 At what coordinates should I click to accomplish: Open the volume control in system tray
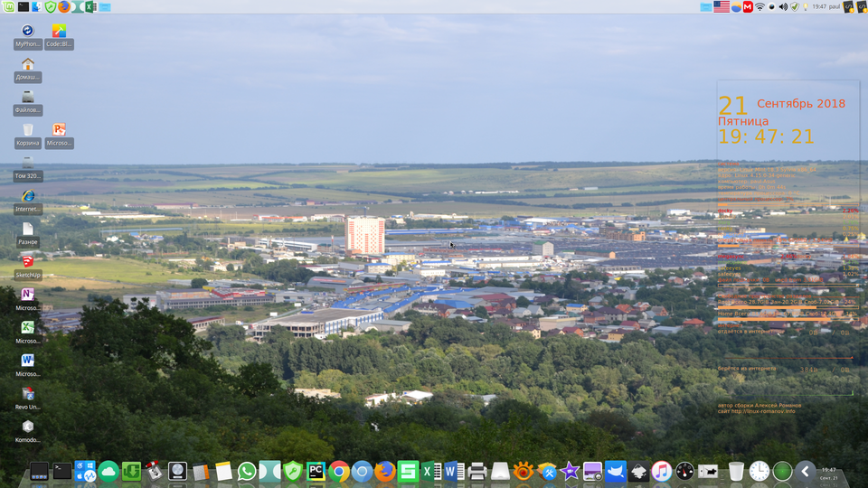click(x=783, y=6)
